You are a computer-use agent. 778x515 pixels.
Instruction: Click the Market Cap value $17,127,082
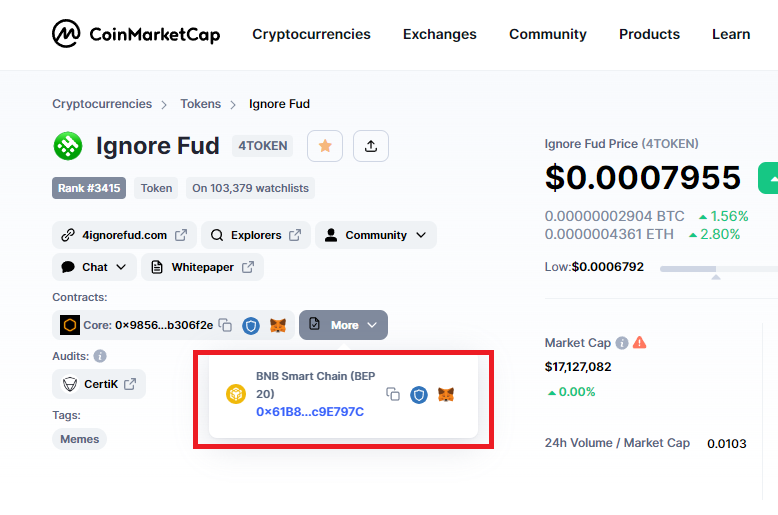[x=578, y=367]
